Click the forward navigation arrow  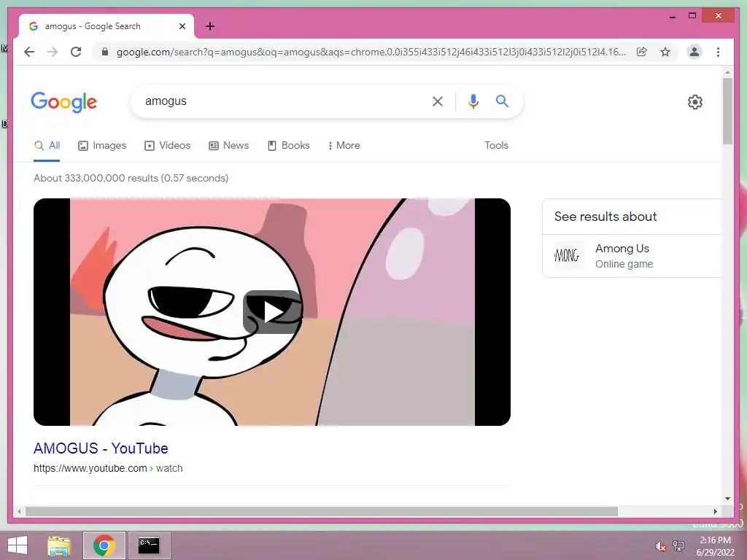coord(53,52)
